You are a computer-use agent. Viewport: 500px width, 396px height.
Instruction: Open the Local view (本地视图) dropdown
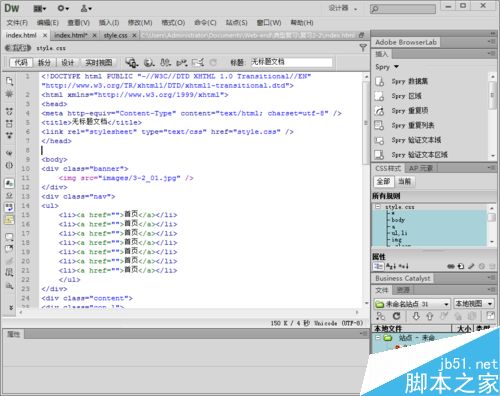[x=474, y=304]
